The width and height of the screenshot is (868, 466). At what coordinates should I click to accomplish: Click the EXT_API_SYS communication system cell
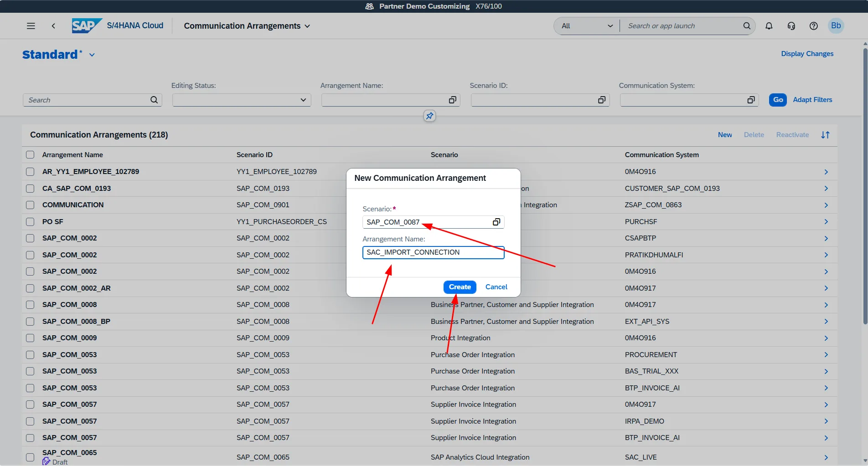click(647, 322)
